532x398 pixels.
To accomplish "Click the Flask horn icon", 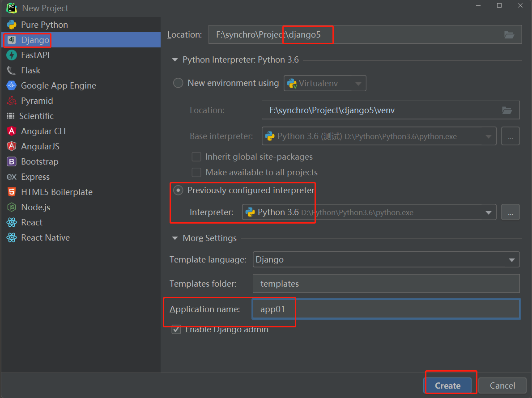I will [x=12, y=71].
